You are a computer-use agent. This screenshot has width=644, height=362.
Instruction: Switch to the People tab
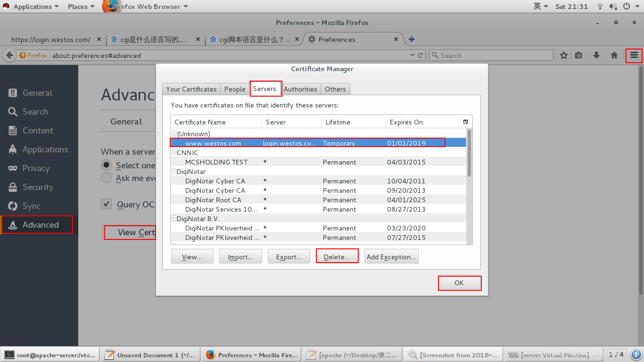235,89
